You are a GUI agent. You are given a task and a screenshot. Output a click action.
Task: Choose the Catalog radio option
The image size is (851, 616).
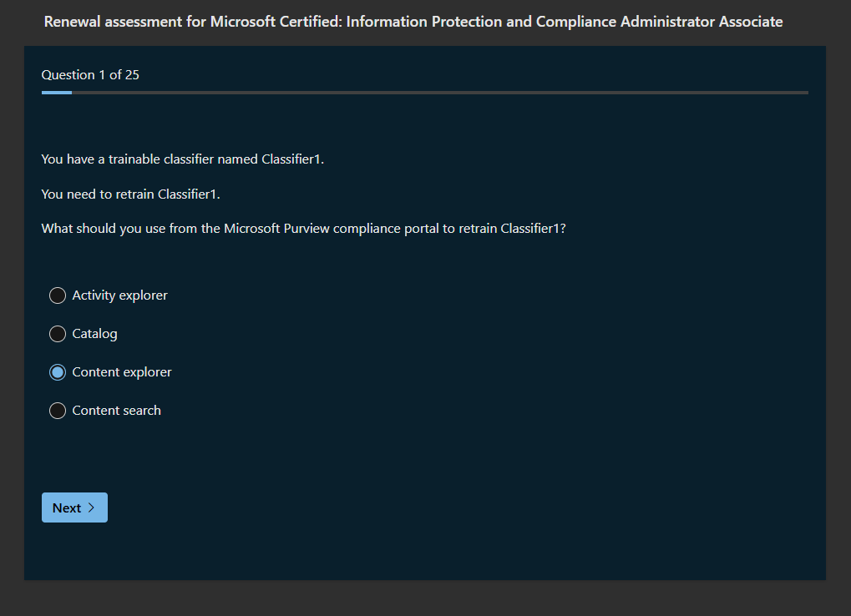tap(58, 334)
